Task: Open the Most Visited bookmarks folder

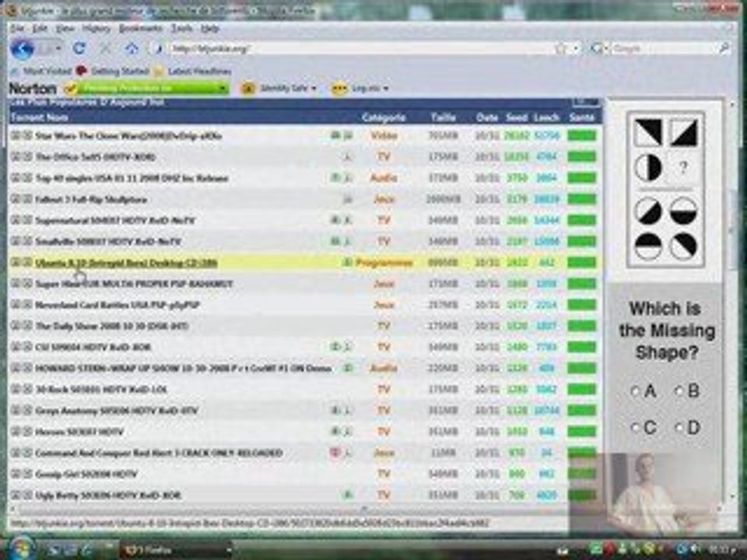Action: coord(41,71)
